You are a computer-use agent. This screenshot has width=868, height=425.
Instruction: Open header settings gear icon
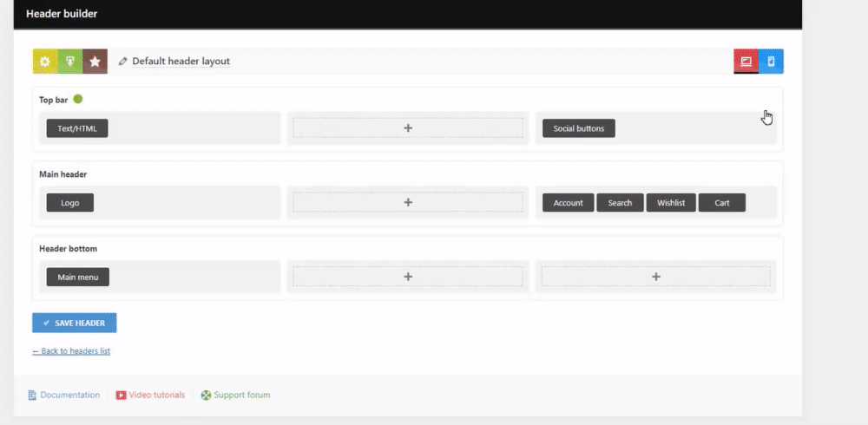click(45, 62)
